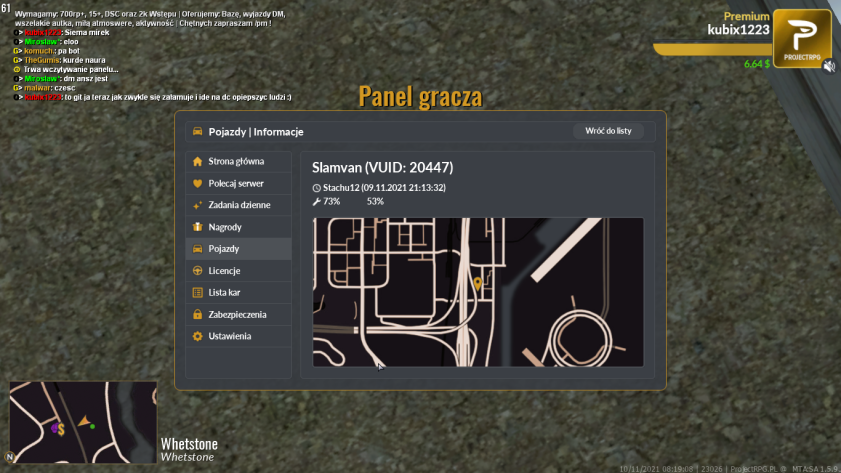Click the padlock icon for Zabezpieczenia
The image size is (841, 473).
pyautogui.click(x=197, y=314)
